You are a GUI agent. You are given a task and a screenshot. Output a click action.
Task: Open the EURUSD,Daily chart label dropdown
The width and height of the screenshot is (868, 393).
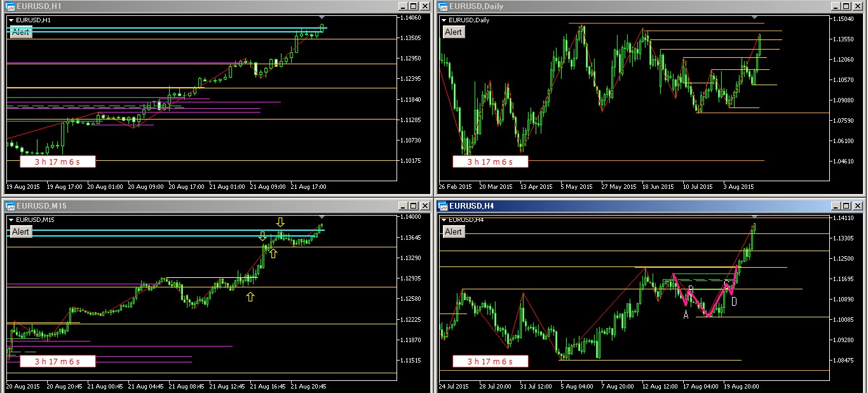444,20
